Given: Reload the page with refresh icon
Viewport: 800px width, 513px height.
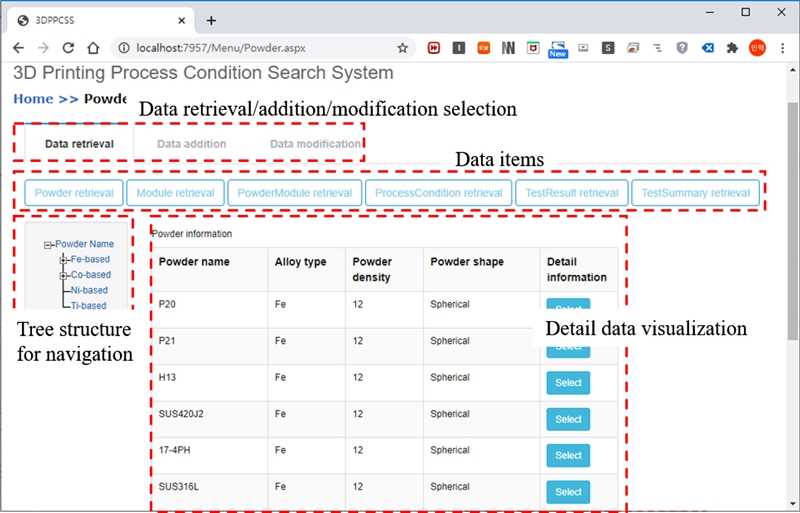Looking at the screenshot, I should coord(68,47).
